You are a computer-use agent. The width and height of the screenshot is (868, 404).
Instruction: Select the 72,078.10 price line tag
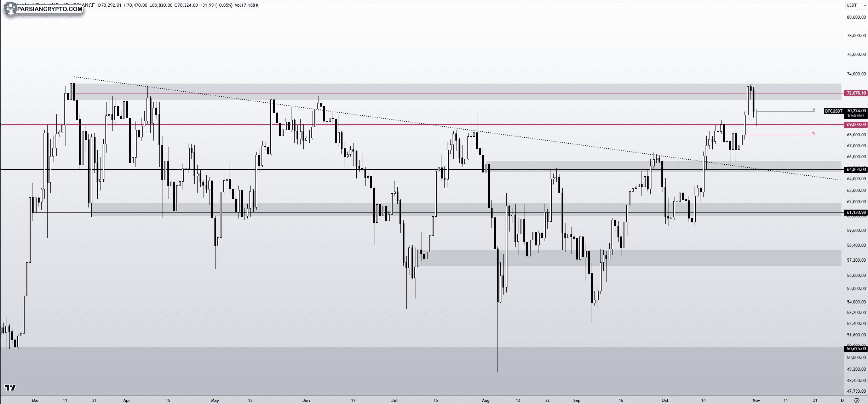point(856,93)
